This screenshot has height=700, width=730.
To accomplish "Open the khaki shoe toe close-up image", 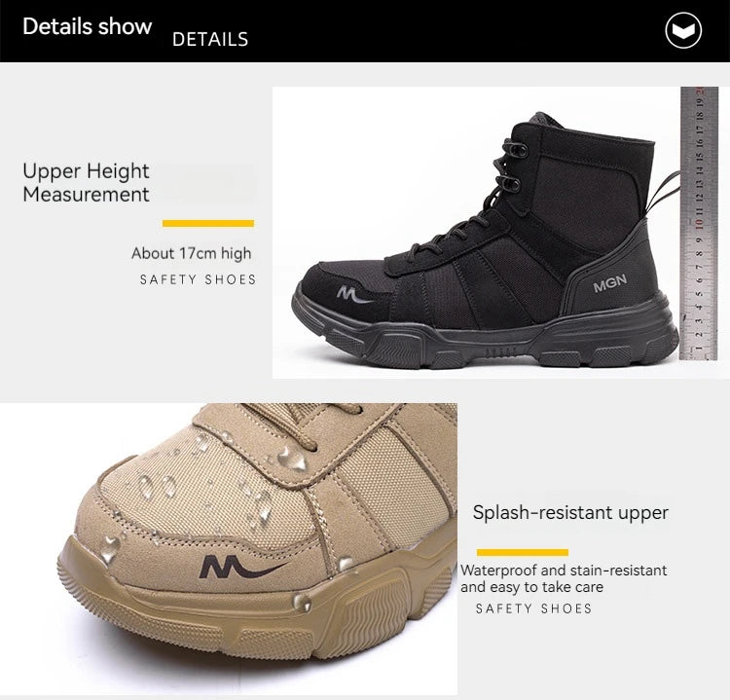I will coord(229,549).
